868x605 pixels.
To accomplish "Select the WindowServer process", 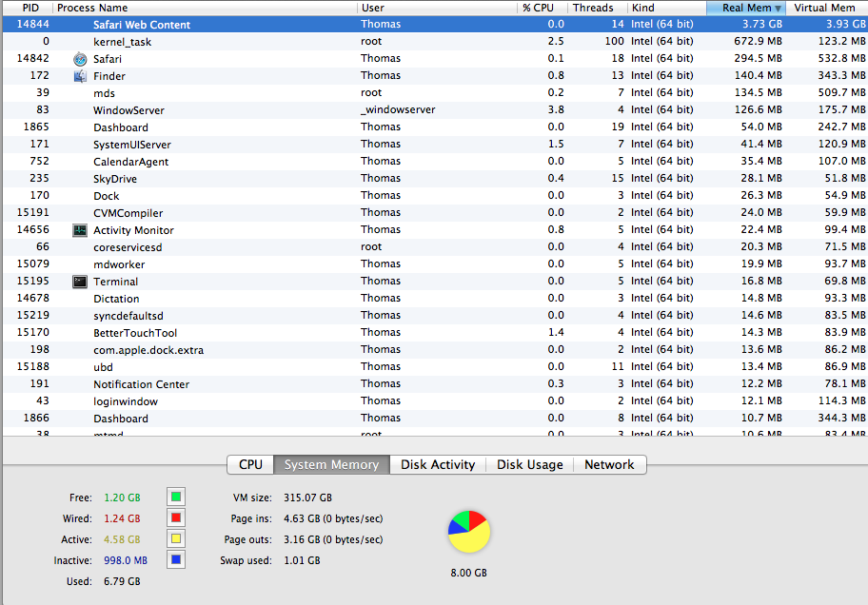I will tap(128, 110).
